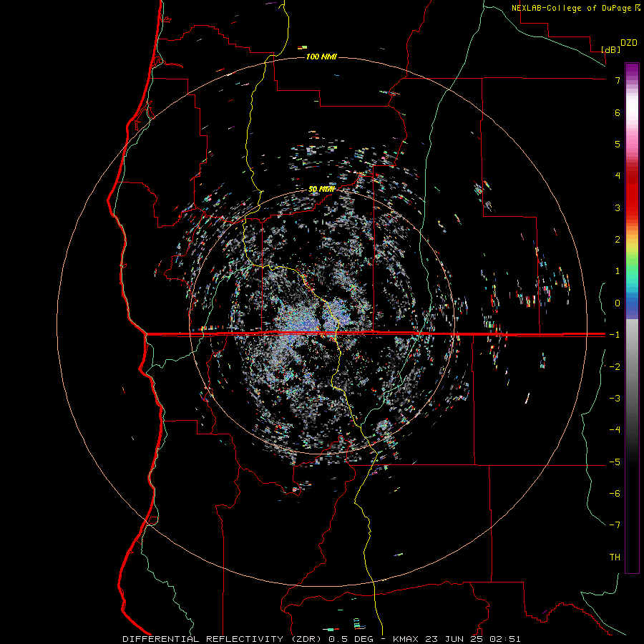Click the 1 value on the color scale
This screenshot has width=644, height=644.
tap(618, 271)
